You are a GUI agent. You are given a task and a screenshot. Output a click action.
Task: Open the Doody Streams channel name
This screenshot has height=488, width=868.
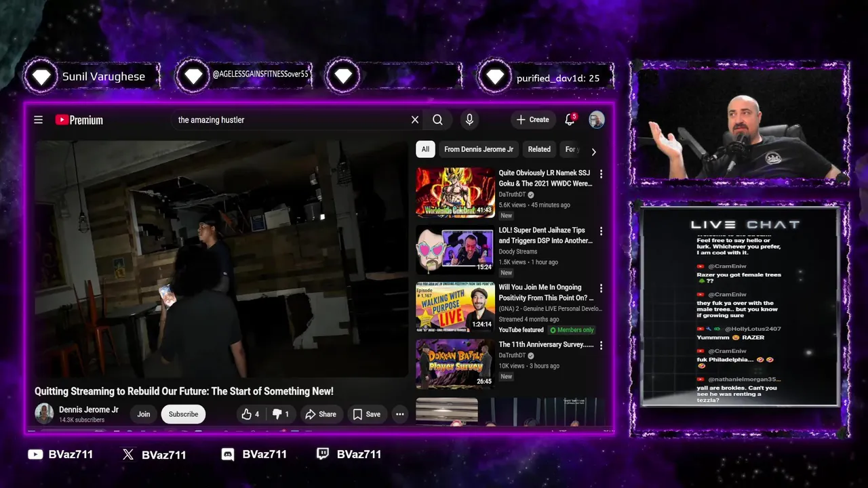click(517, 251)
